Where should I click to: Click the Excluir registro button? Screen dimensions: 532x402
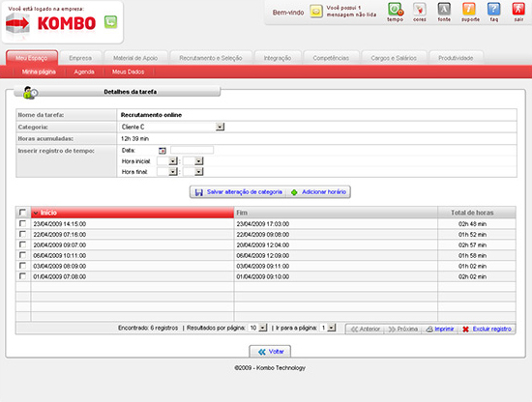point(487,330)
